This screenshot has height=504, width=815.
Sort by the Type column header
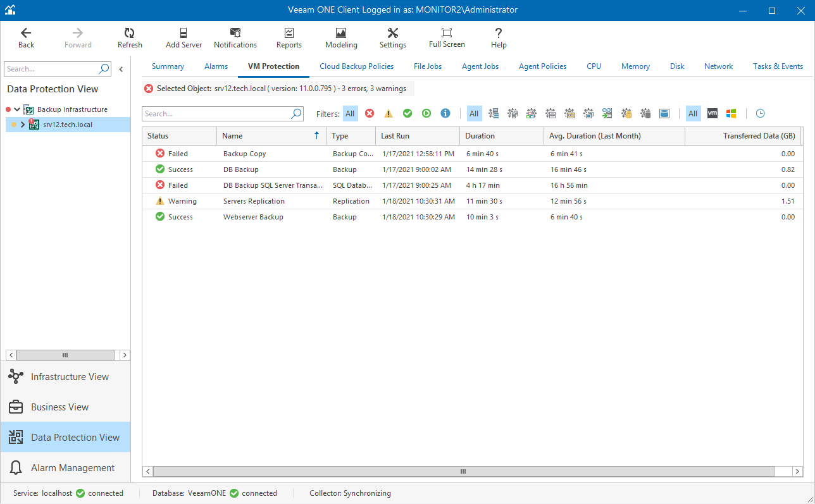351,136
